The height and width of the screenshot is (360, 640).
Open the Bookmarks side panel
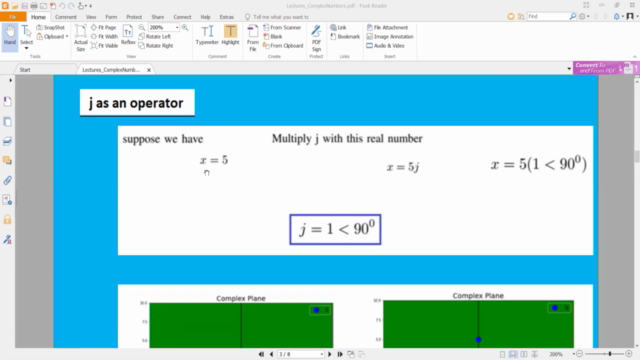[x=7, y=101]
